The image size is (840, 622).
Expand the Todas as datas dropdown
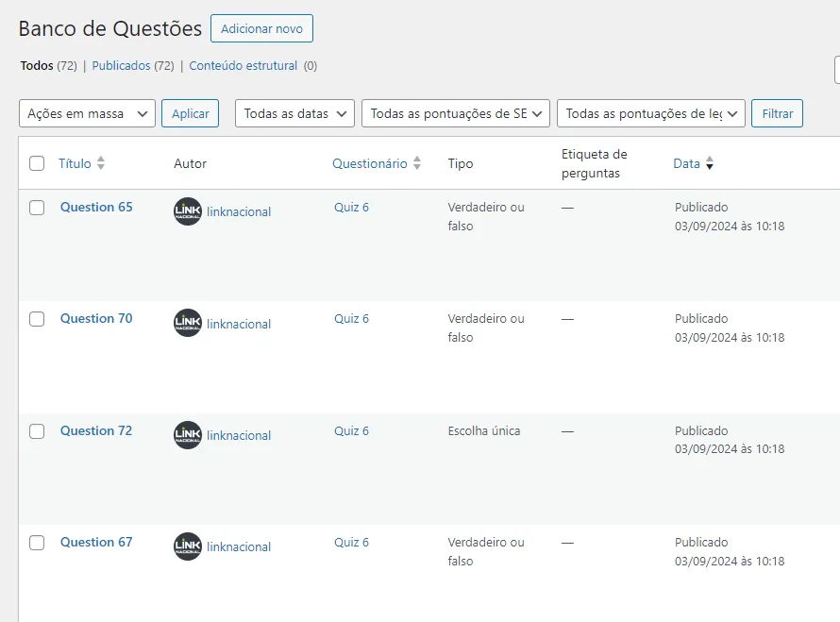pyautogui.click(x=294, y=113)
